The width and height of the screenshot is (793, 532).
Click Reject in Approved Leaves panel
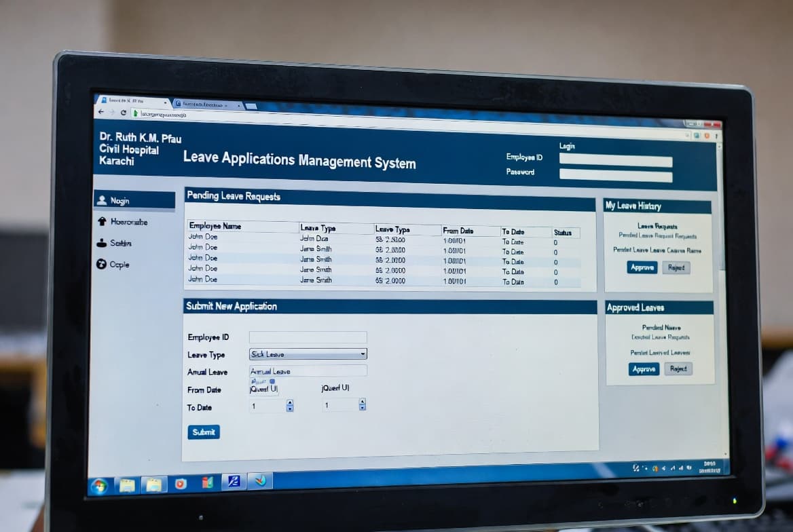(678, 368)
